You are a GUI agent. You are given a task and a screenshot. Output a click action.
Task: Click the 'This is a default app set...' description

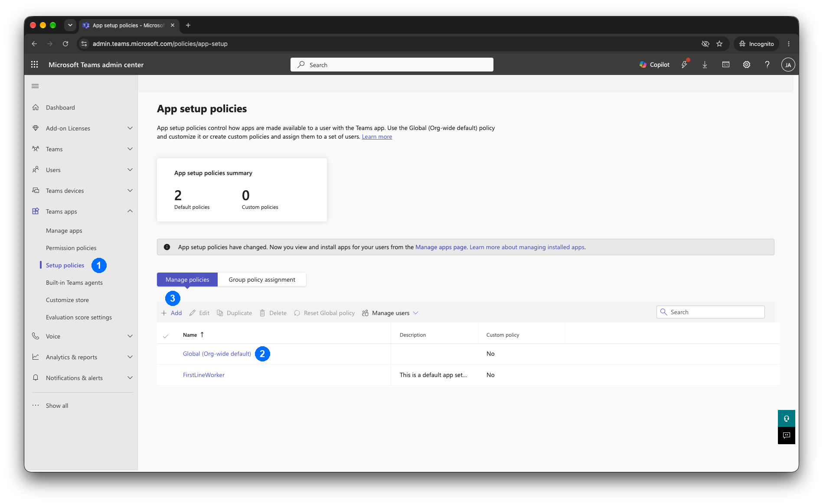coord(433,375)
